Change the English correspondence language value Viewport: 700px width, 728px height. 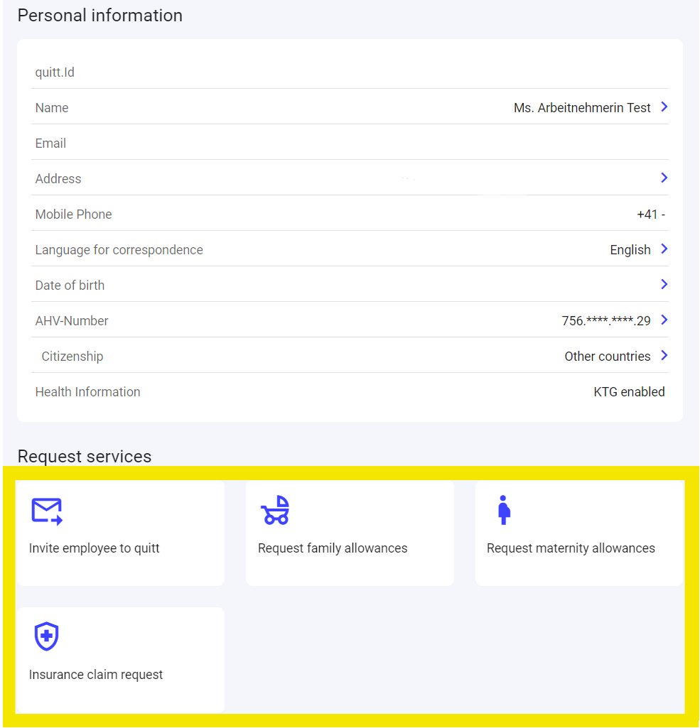click(630, 250)
